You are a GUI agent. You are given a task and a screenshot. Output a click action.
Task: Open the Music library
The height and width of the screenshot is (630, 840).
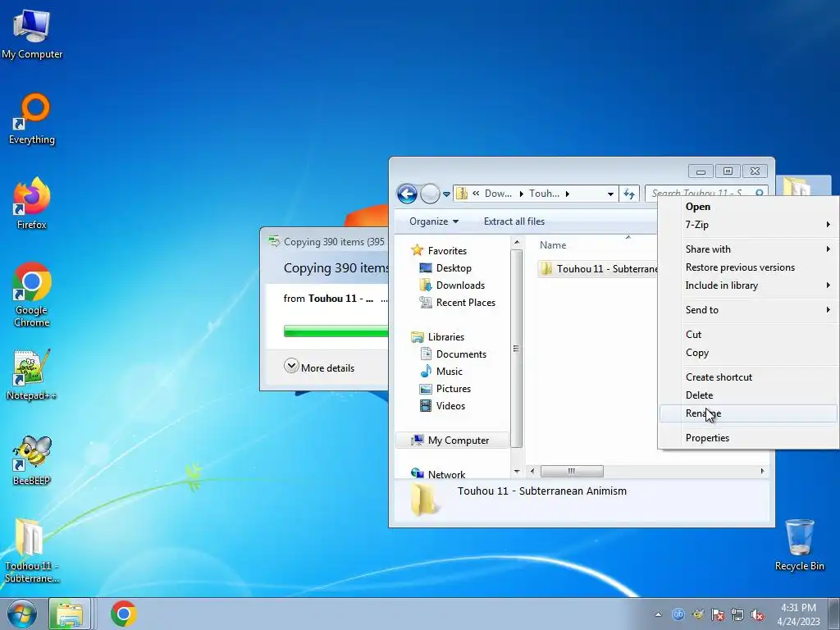449,372
